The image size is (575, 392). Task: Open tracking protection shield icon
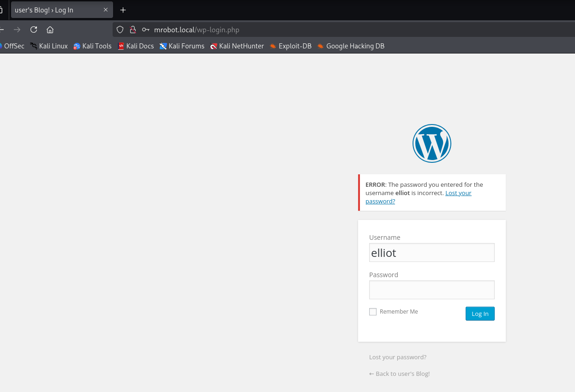[x=120, y=30]
